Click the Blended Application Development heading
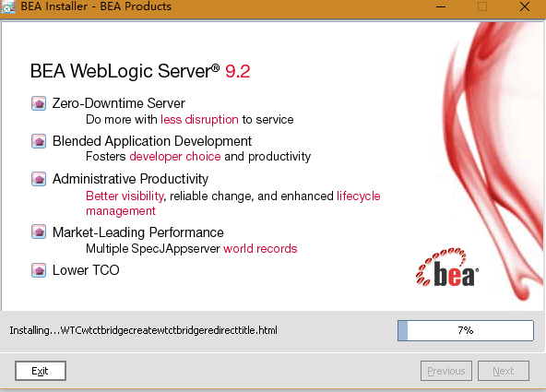Viewport: 546px width, 392px height. [x=152, y=141]
